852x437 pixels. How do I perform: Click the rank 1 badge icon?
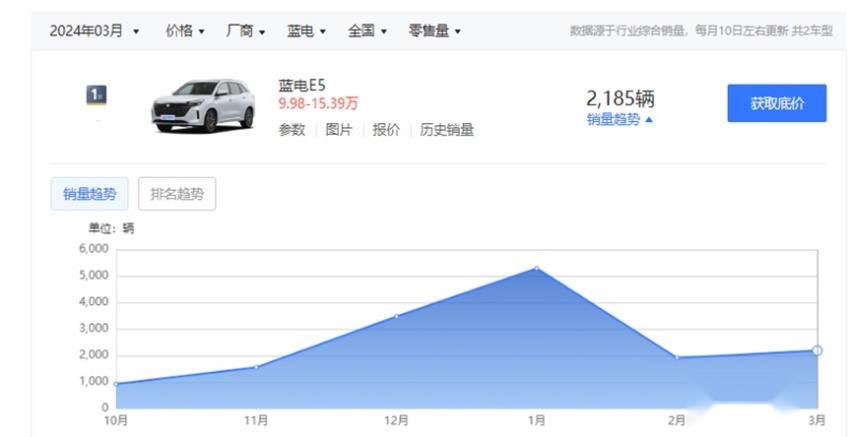click(96, 96)
